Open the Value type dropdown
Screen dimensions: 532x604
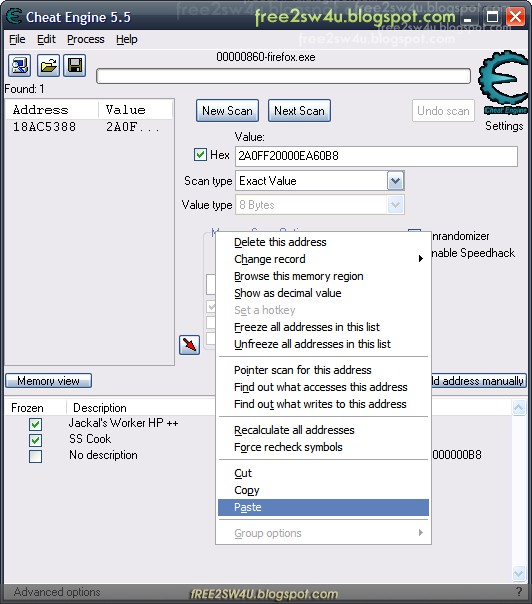[x=395, y=205]
